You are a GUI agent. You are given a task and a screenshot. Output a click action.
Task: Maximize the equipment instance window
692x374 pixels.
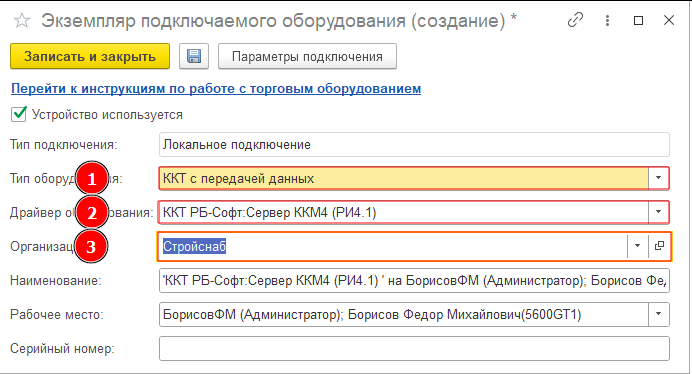point(638,20)
